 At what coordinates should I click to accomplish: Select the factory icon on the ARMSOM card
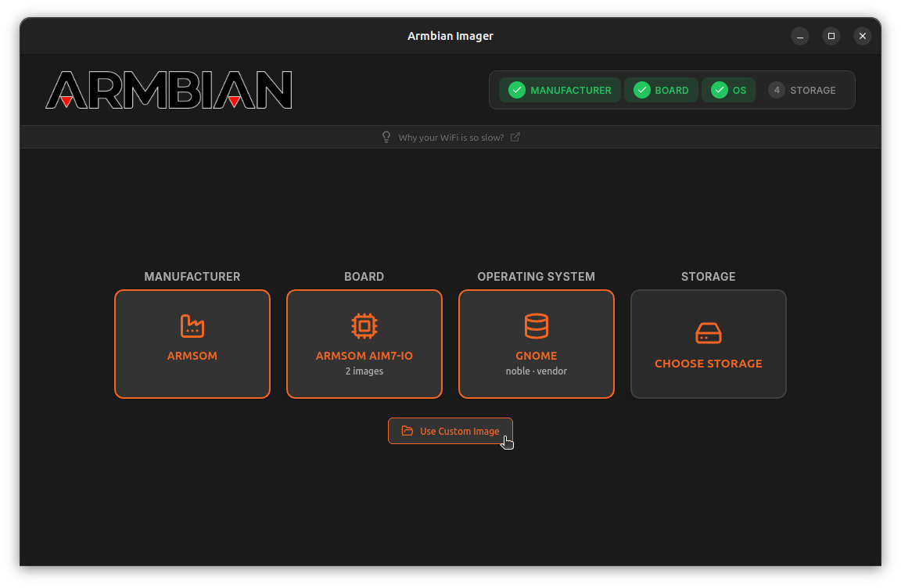[x=192, y=326]
